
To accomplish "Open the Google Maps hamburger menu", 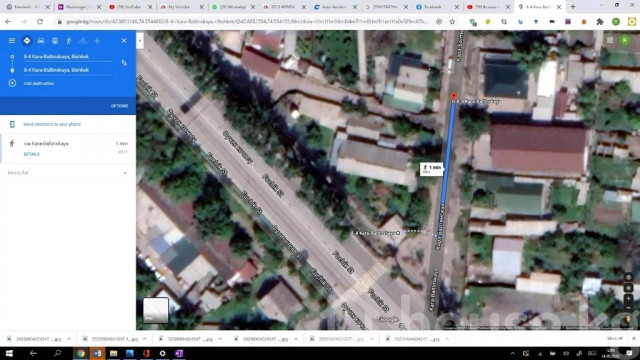I will (x=12, y=41).
